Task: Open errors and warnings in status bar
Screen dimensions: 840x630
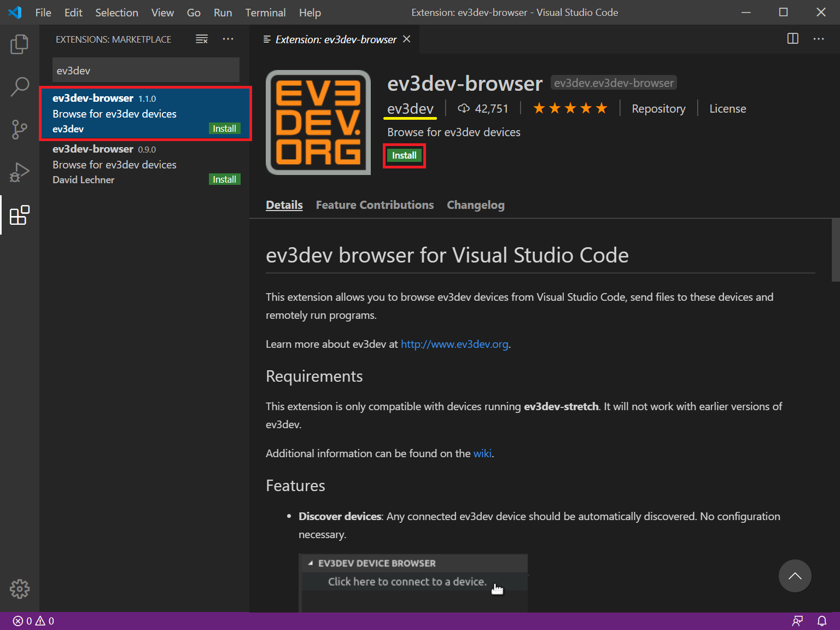Action: pyautogui.click(x=34, y=621)
